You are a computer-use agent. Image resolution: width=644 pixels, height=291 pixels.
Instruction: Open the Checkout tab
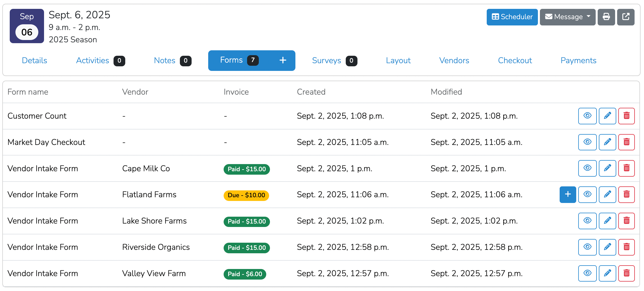point(515,60)
